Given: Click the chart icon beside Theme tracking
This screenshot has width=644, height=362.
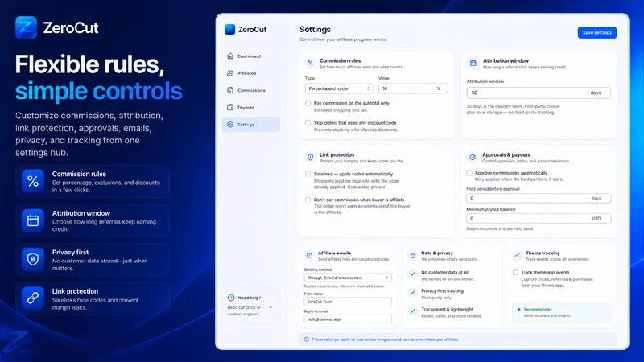Looking at the screenshot, I should pyautogui.click(x=517, y=255).
